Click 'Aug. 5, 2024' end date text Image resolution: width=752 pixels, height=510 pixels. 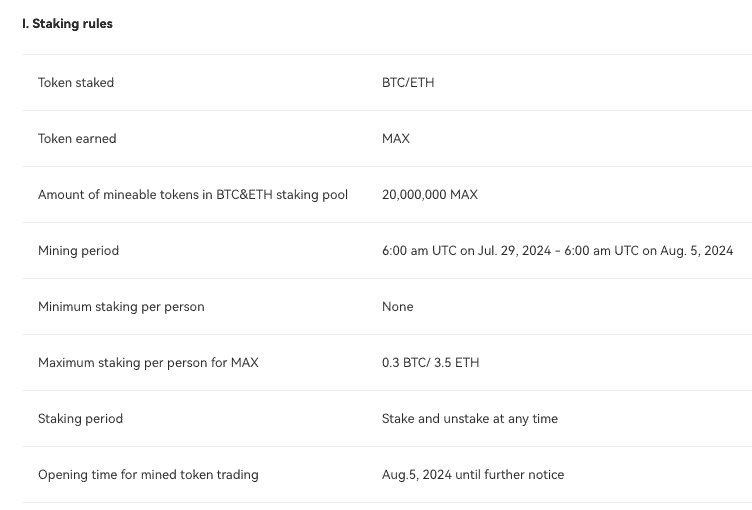[x=696, y=251]
